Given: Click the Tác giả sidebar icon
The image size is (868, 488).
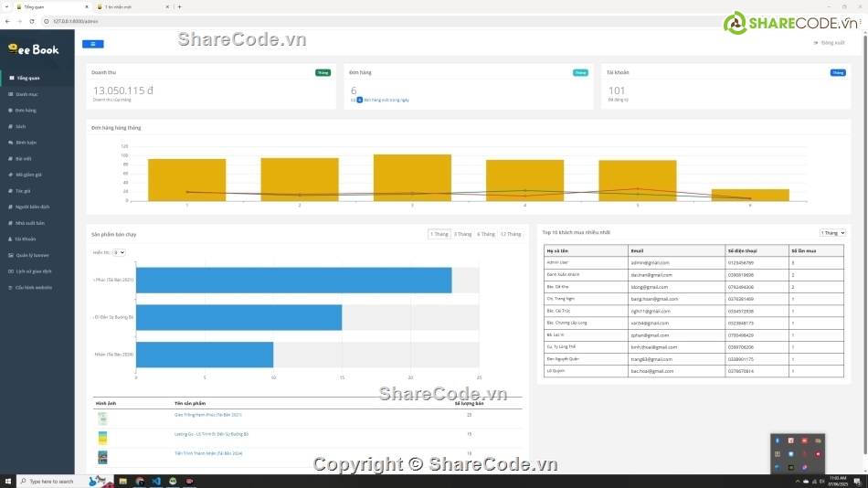Looking at the screenshot, I should [x=11, y=191].
